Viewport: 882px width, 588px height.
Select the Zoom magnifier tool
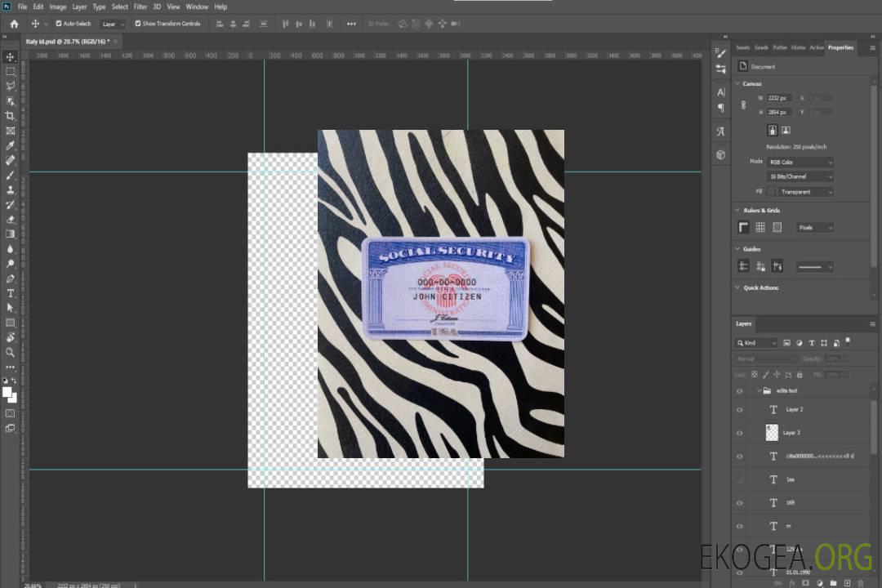pyautogui.click(x=10, y=352)
